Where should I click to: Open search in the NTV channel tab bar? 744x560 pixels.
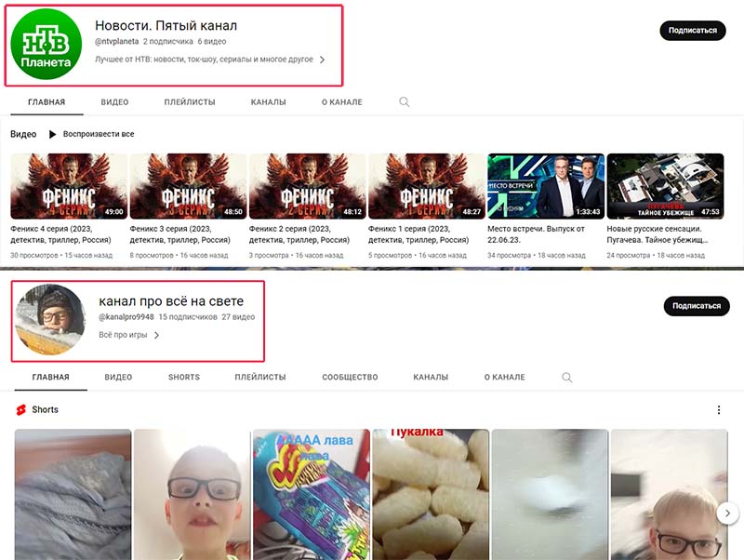click(405, 102)
